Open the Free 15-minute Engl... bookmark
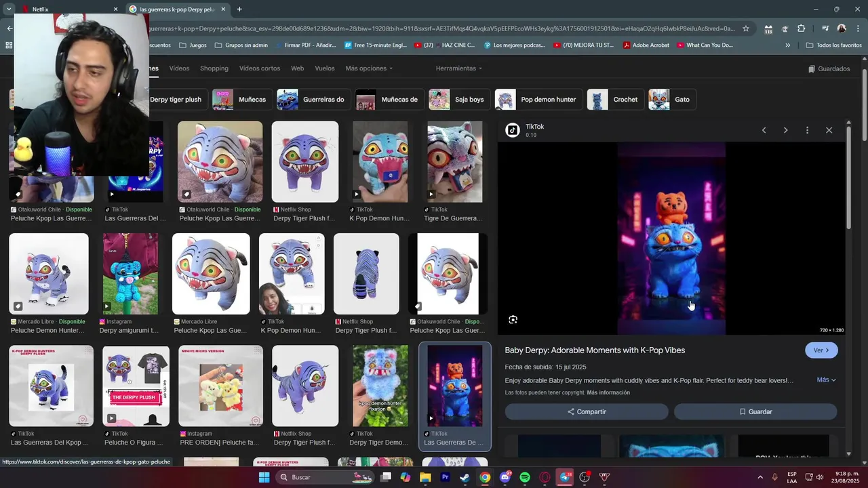The image size is (868, 488). [376, 45]
